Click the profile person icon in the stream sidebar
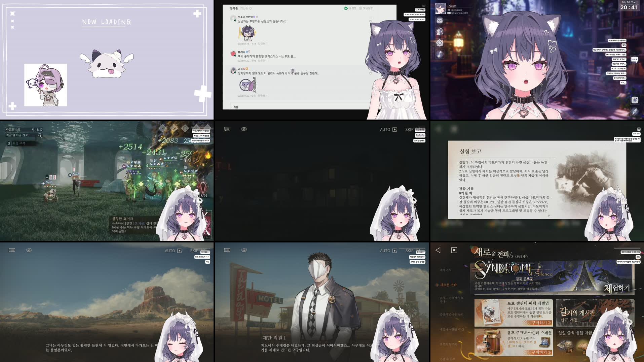 click(440, 31)
